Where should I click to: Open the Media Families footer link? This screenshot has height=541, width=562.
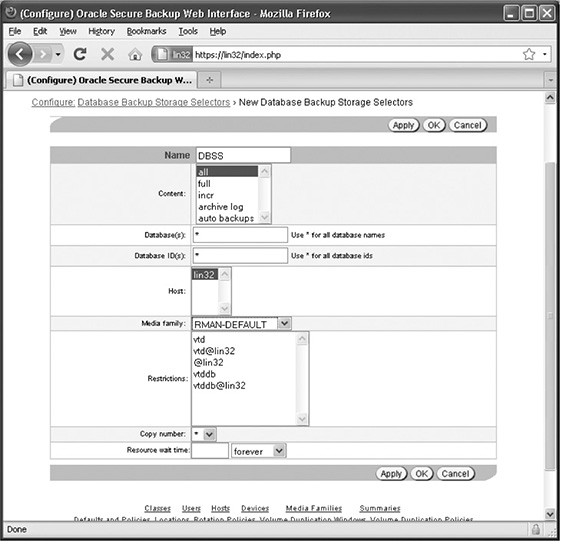pos(314,508)
